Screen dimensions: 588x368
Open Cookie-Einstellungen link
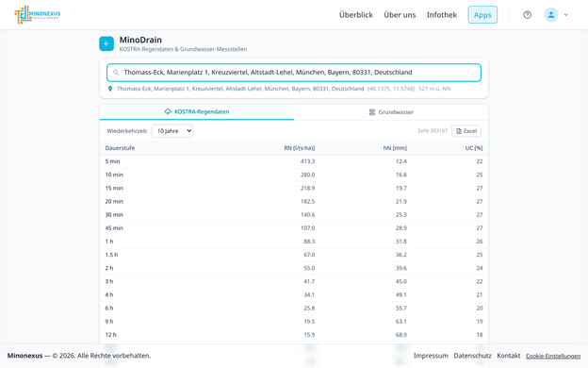pos(553,356)
